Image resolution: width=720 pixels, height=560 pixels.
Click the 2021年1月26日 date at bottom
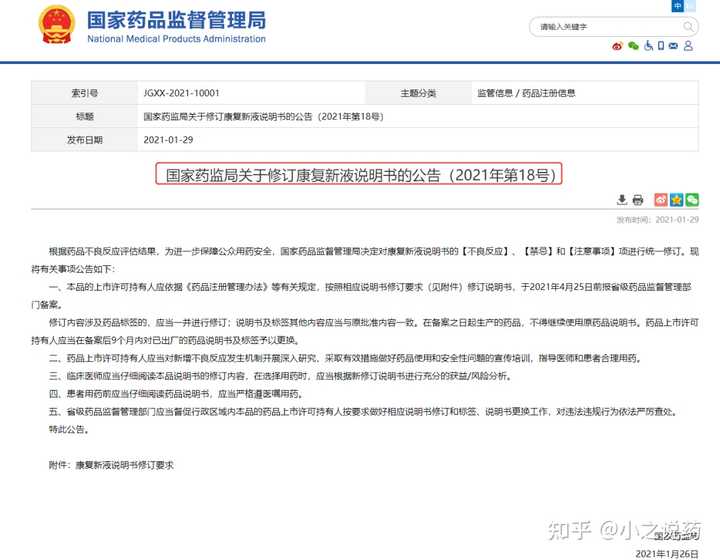(667, 554)
